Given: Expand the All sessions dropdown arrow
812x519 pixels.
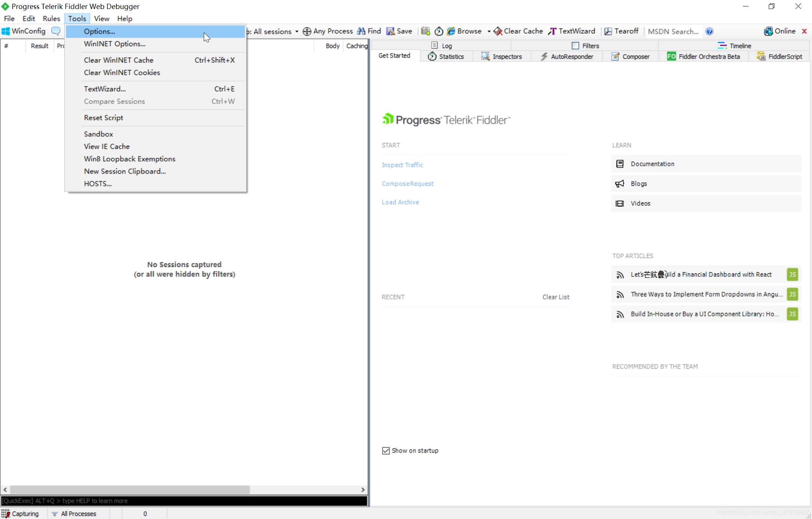Looking at the screenshot, I should pos(297,31).
